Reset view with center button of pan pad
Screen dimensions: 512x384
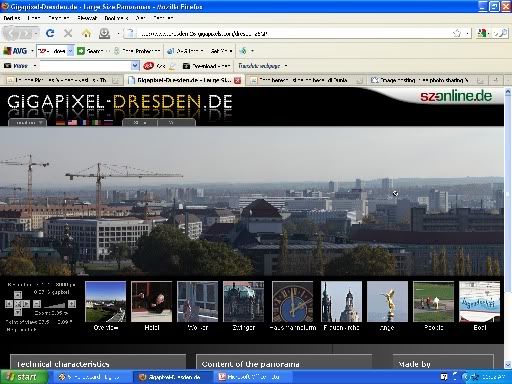(18, 304)
